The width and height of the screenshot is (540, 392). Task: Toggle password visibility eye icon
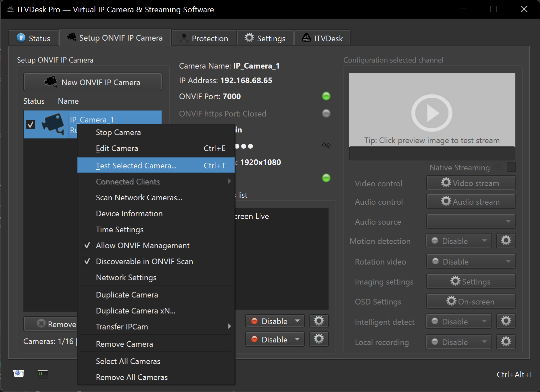point(326,145)
